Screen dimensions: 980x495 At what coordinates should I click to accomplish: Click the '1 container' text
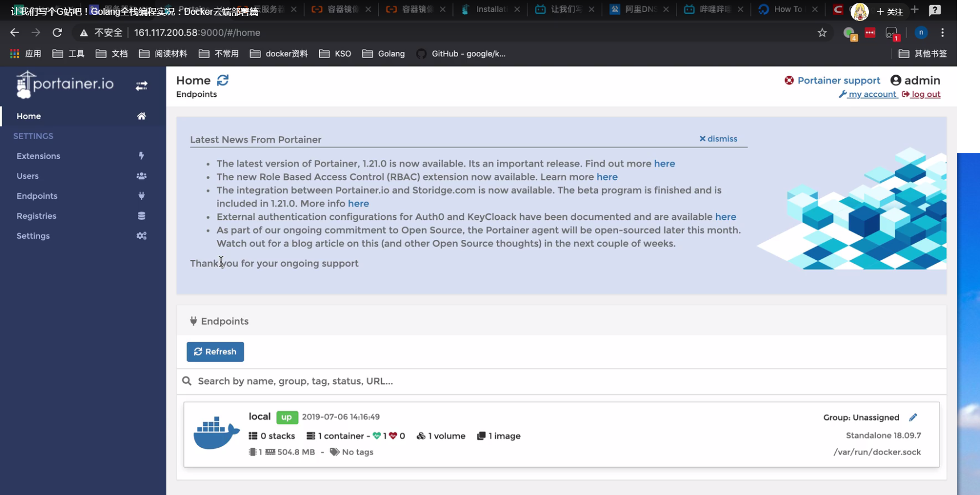[341, 436]
